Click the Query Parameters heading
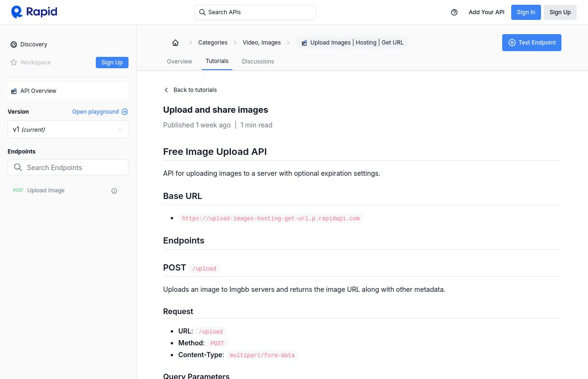588x379 pixels. pos(196,376)
